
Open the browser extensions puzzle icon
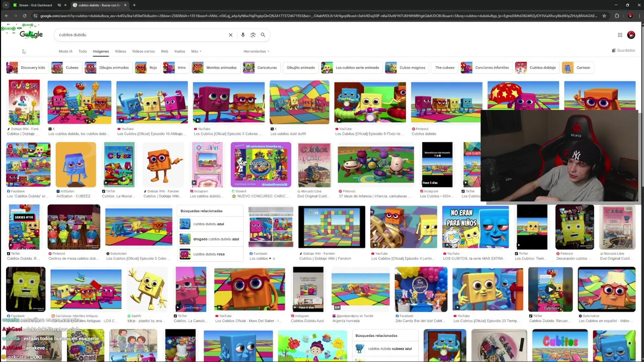[x=617, y=16]
